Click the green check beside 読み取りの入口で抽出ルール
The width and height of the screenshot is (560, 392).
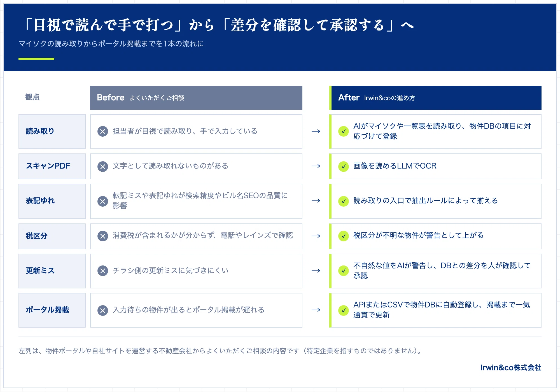point(344,201)
